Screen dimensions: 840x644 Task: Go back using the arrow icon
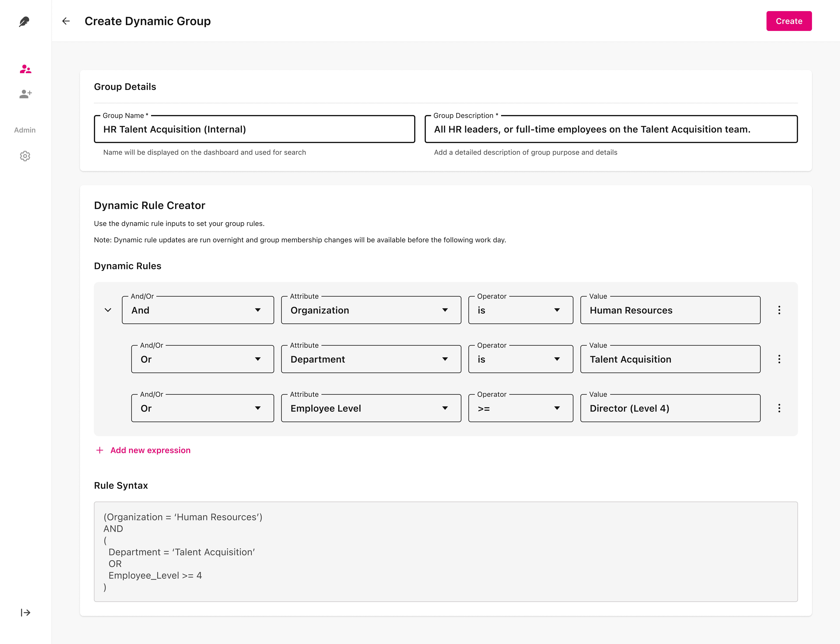[66, 21]
